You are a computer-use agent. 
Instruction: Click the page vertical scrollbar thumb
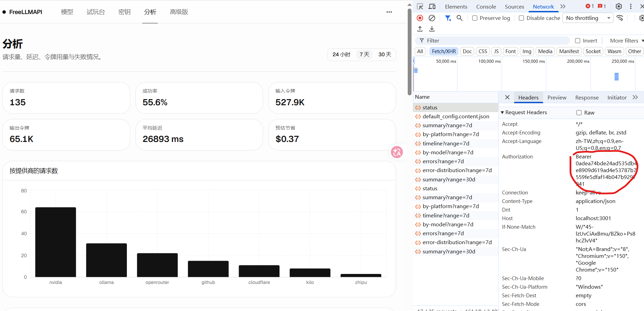tap(409, 51)
